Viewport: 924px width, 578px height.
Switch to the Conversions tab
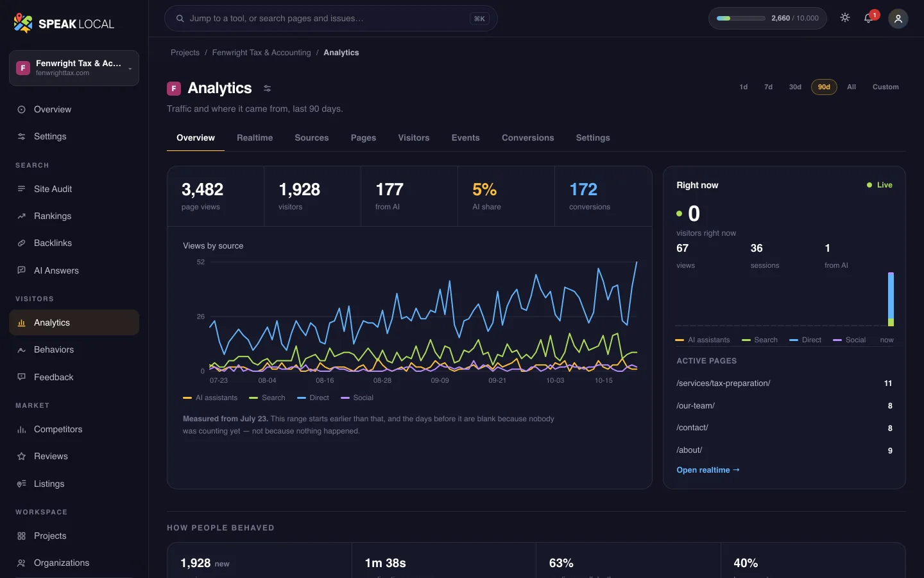[528, 138]
